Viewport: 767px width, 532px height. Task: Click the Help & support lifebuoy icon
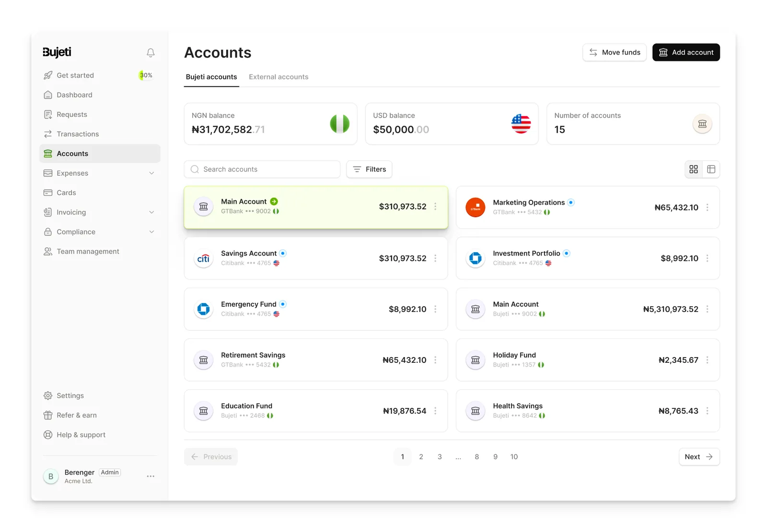pos(48,435)
